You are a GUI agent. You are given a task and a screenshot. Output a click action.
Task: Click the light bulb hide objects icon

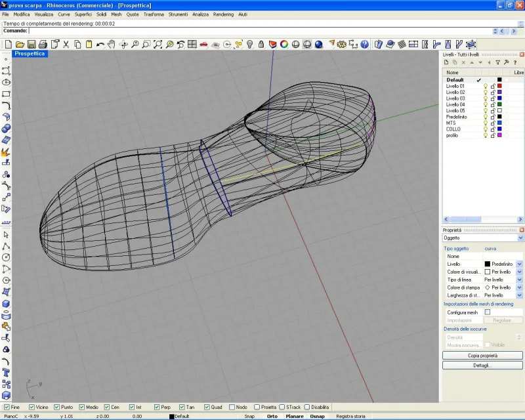pos(250,44)
